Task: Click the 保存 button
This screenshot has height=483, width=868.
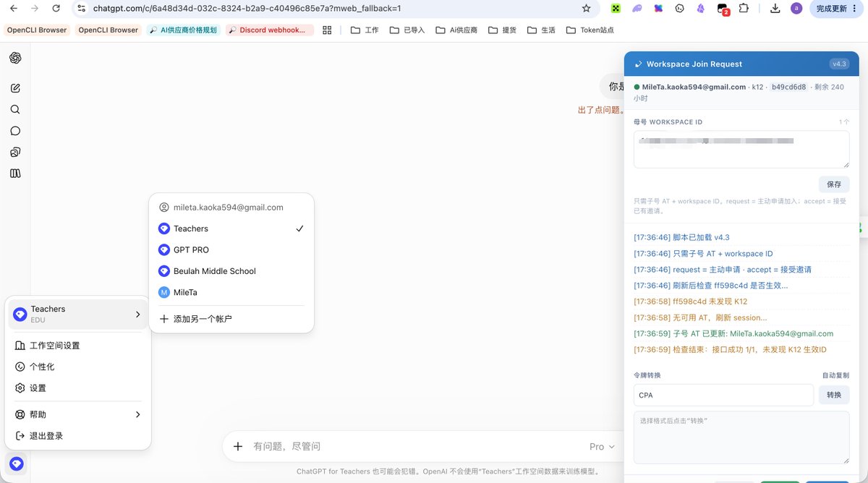Action: point(834,184)
